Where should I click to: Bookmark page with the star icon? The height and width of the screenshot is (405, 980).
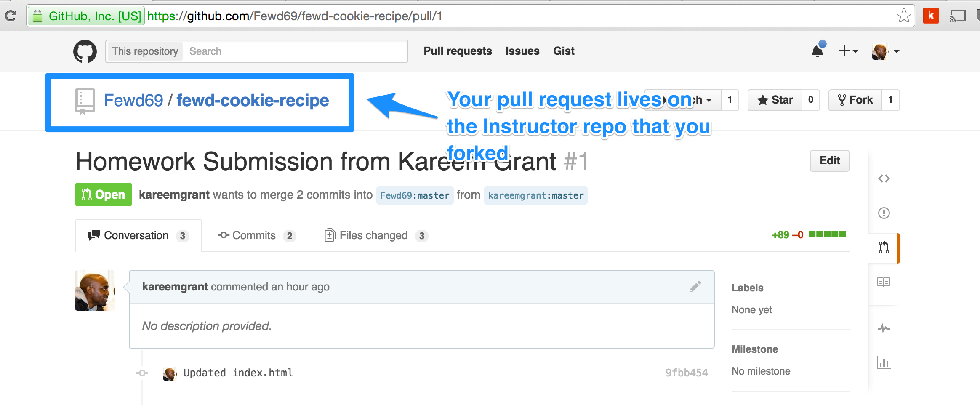coord(904,16)
